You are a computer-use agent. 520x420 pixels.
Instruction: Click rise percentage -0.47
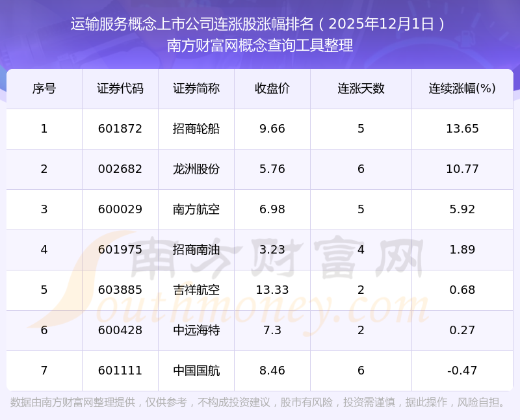pyautogui.click(x=462, y=371)
